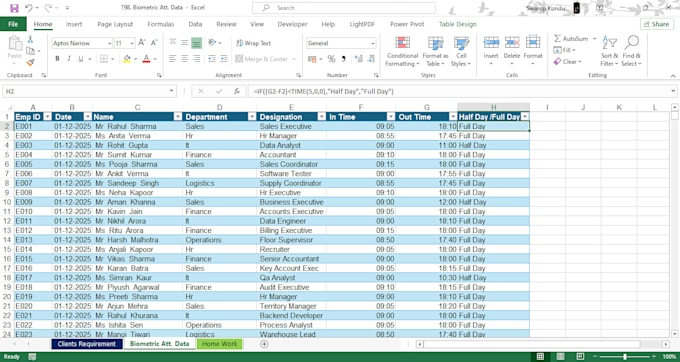Open Conditional Formatting menu

pos(402,52)
